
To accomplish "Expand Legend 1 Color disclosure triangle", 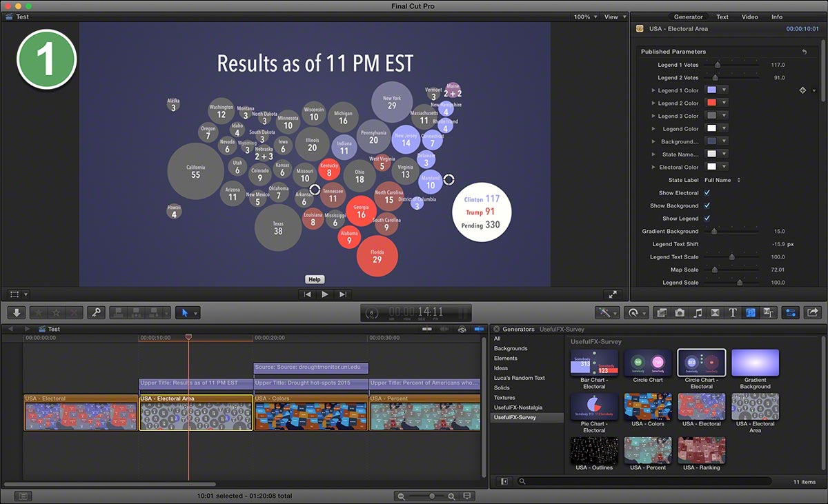I will pyautogui.click(x=653, y=90).
